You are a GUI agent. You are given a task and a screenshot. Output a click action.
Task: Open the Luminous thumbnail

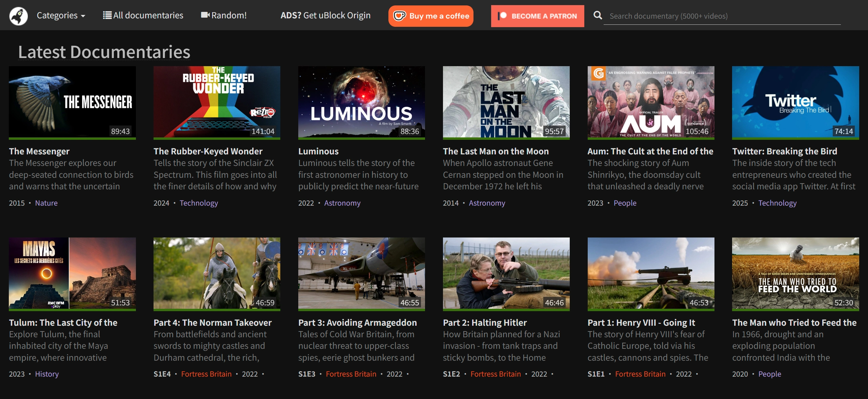(362, 102)
